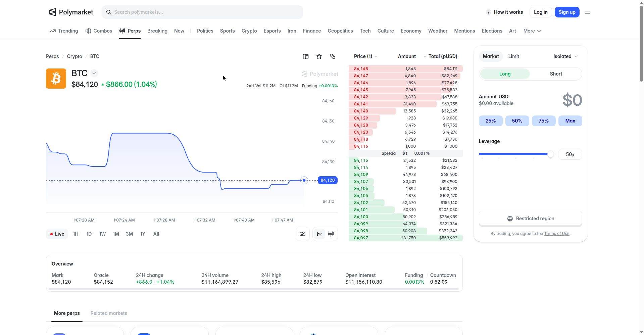The image size is (644, 335).
Task: Click the How it works info icon
Action: coord(489,12)
